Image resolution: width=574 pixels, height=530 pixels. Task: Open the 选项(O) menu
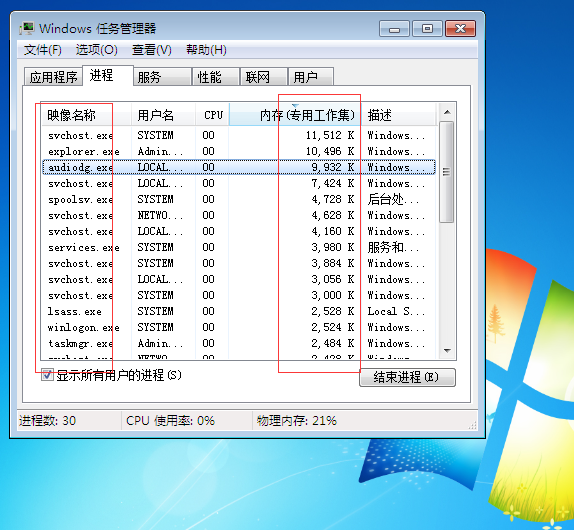97,50
